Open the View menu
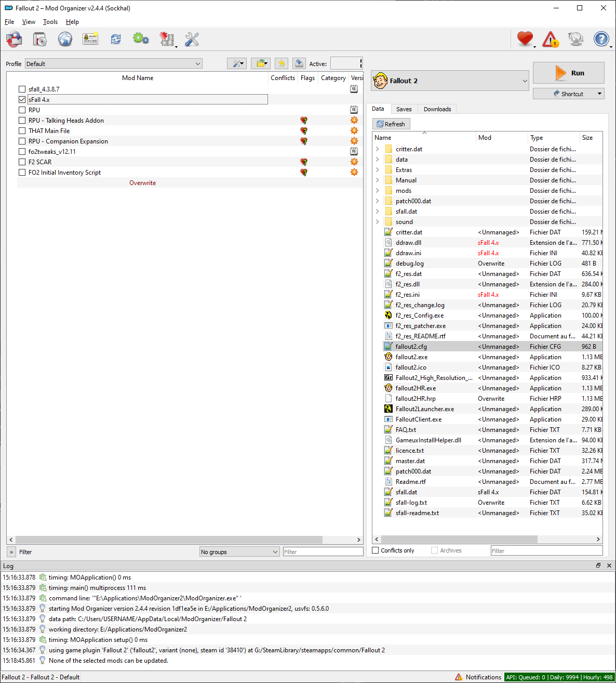This screenshot has height=683, width=616. coord(29,22)
